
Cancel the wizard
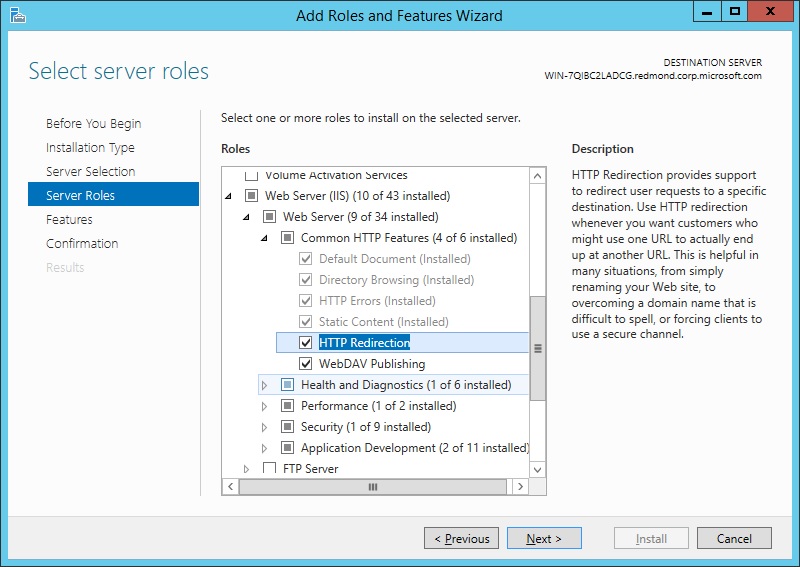pyautogui.click(x=734, y=539)
